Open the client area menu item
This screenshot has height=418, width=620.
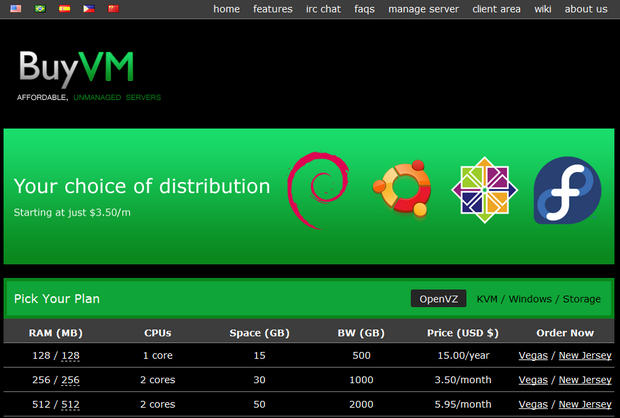click(x=496, y=9)
